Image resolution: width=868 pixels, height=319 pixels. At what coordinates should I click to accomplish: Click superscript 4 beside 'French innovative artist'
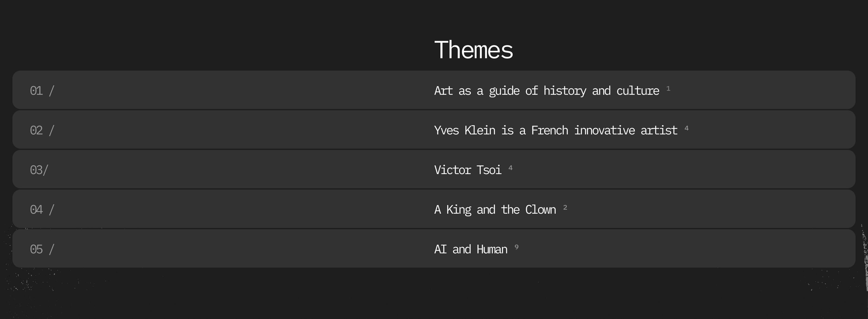(x=686, y=128)
